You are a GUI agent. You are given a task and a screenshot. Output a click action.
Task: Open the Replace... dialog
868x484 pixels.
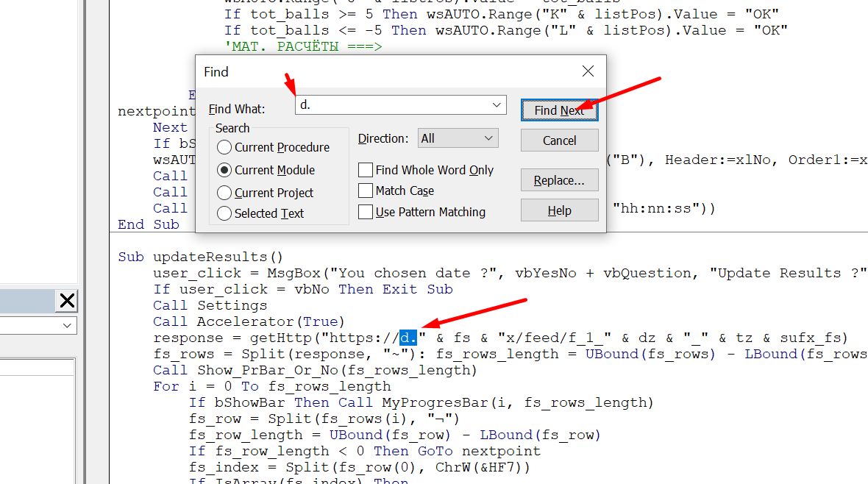click(x=559, y=180)
